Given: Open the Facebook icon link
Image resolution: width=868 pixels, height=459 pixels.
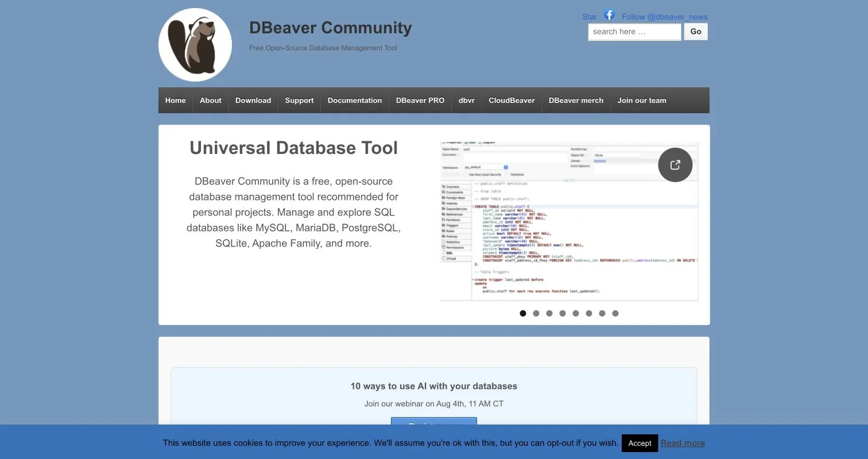Looking at the screenshot, I should pos(609,15).
